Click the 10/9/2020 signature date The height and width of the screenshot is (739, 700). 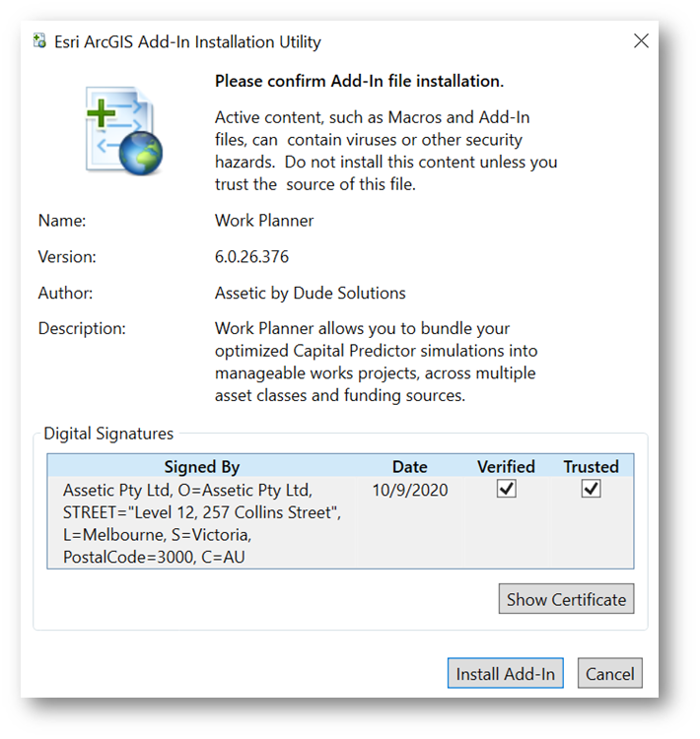(410, 490)
